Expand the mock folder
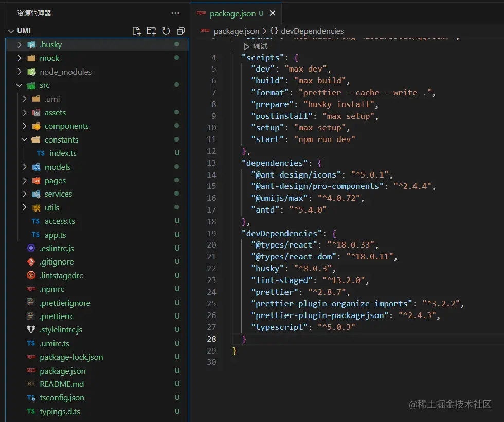The height and width of the screenshot is (422, 504). point(20,58)
